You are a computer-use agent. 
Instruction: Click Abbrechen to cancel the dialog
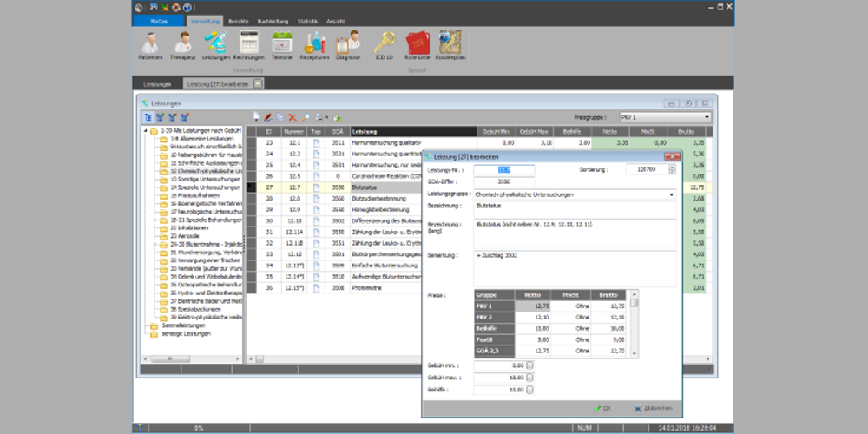[653, 408]
